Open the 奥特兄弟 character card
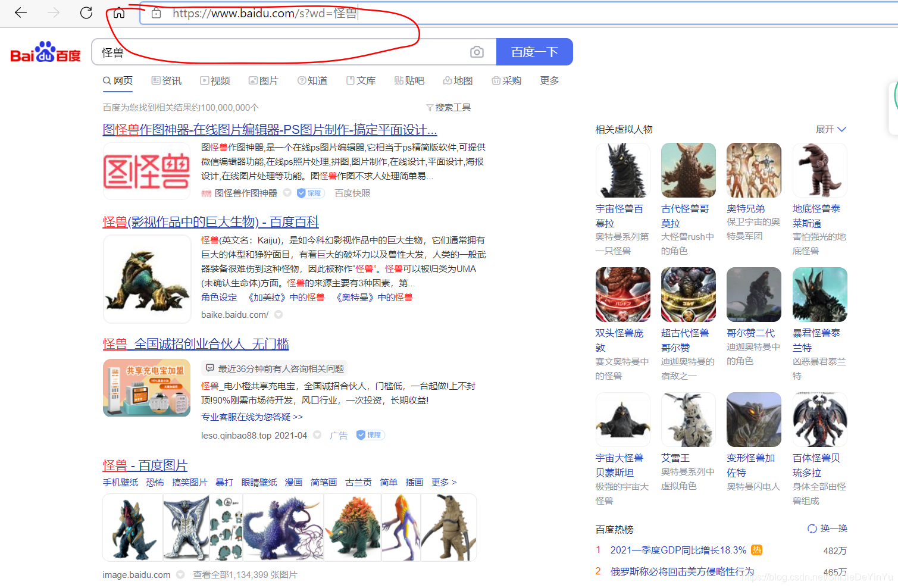 [x=754, y=192]
